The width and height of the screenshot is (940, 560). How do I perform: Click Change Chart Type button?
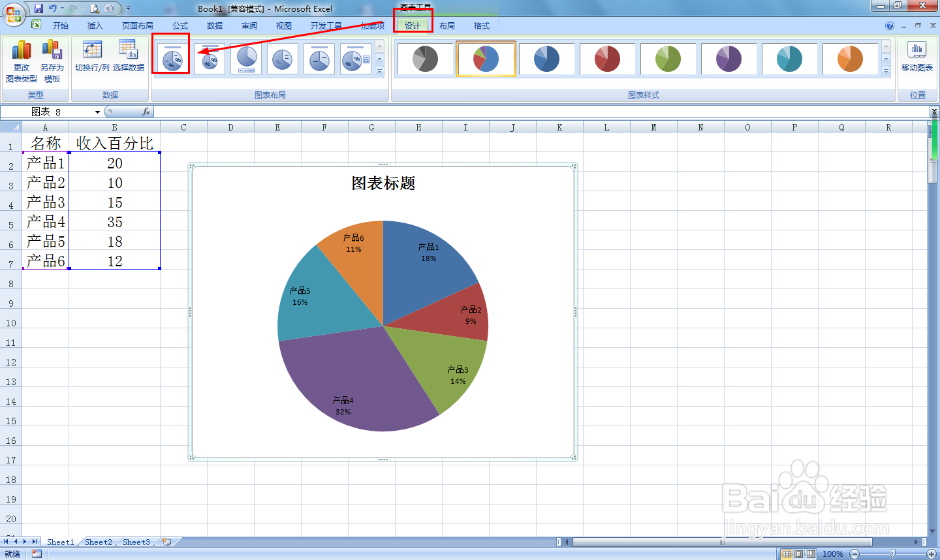click(x=22, y=61)
